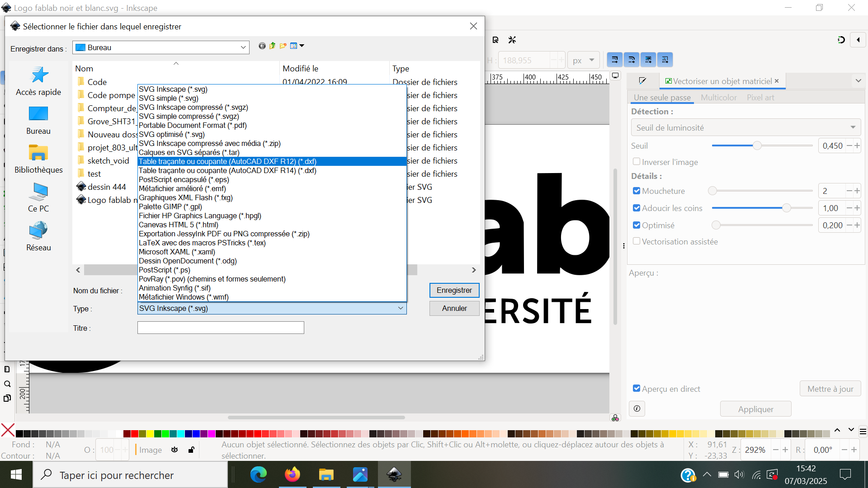Screen dimensions: 868x488
Task: Click the Titre input field
Action: coord(221,328)
